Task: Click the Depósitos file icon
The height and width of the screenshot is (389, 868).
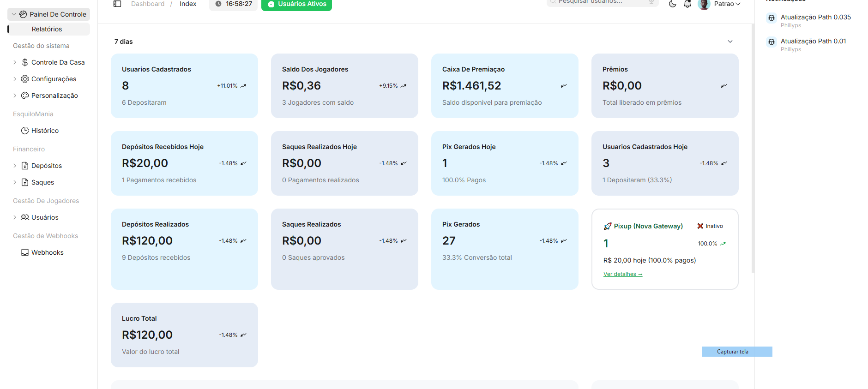Action: pyautogui.click(x=25, y=166)
